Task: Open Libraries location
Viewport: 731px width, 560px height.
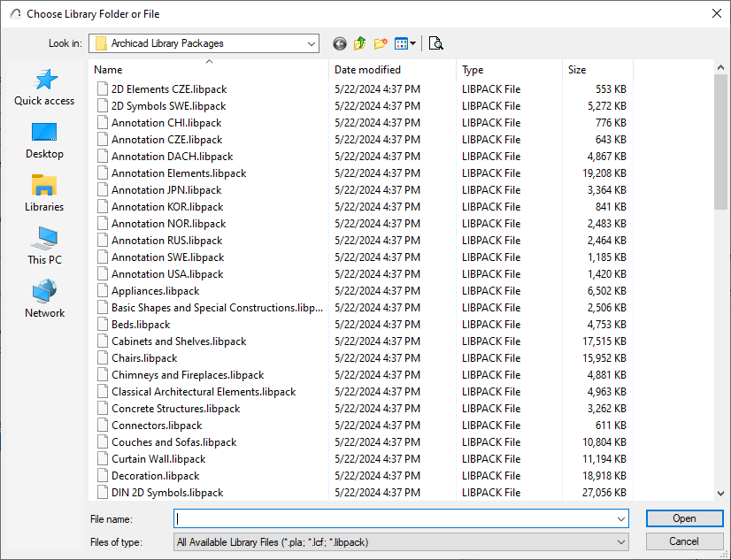Action: 44,194
